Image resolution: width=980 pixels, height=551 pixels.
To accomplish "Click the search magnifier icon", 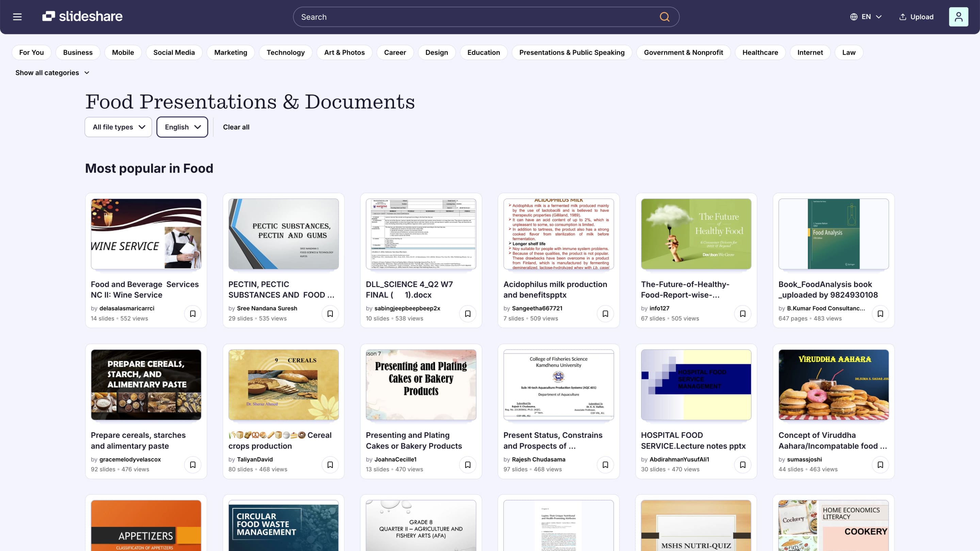I will 664,17.
